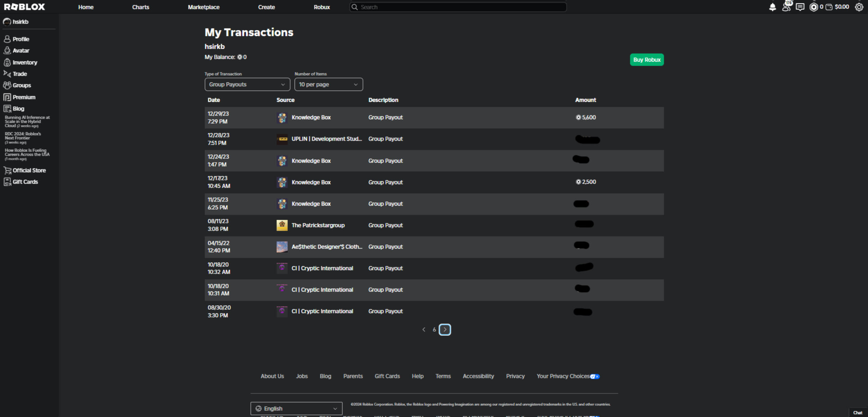Open the Charts tab
868x417 pixels.
(141, 7)
